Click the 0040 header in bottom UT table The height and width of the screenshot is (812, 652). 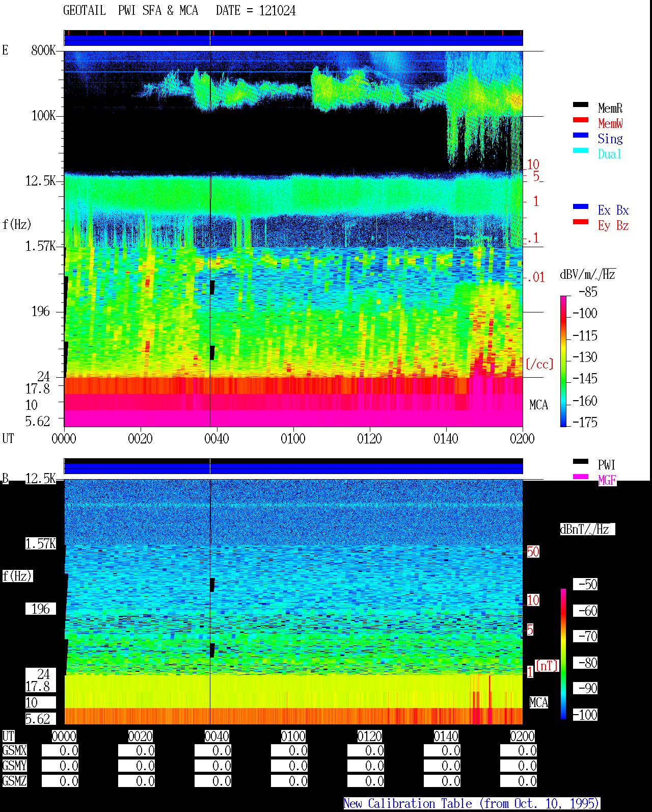pos(216,736)
